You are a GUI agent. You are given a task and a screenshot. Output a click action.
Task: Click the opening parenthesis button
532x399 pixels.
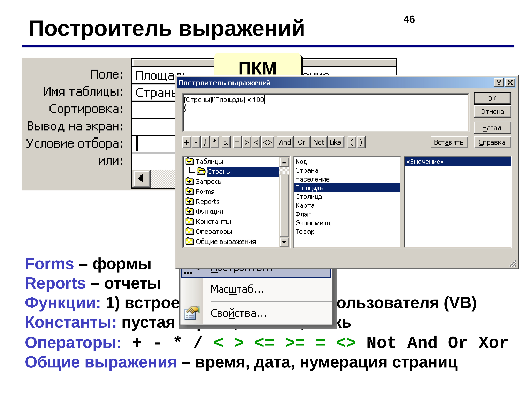tap(352, 142)
